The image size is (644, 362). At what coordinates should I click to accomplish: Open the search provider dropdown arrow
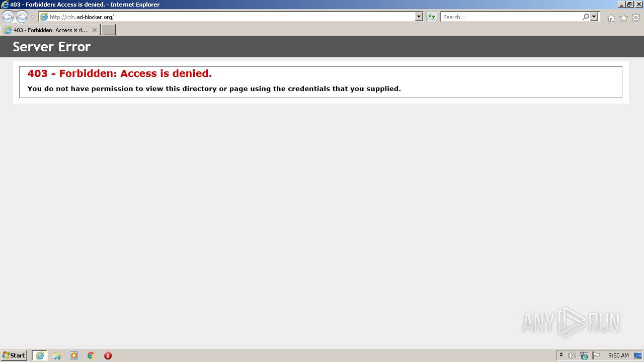coord(594,17)
